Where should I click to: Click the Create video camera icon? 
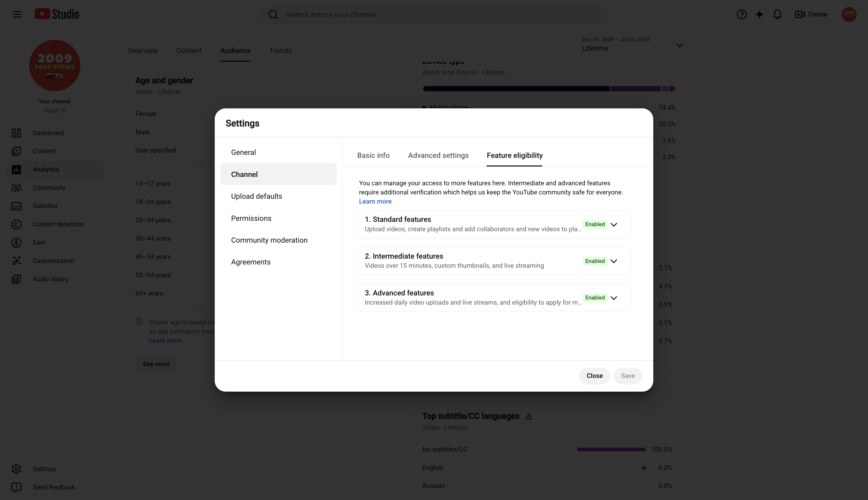point(800,14)
